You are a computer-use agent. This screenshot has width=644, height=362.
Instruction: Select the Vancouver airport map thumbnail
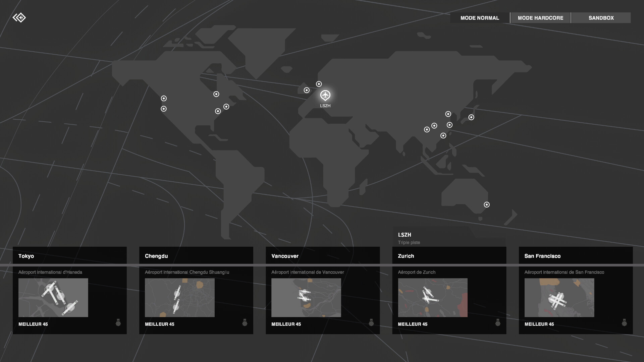tap(306, 298)
